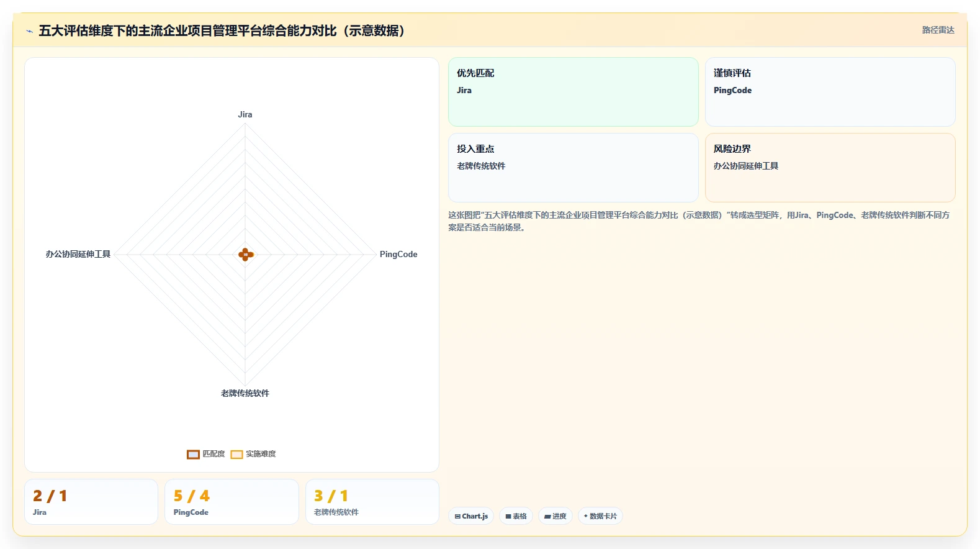Toggle the 实施难度 legend item
Image resolution: width=980 pixels, height=549 pixels.
tap(253, 454)
